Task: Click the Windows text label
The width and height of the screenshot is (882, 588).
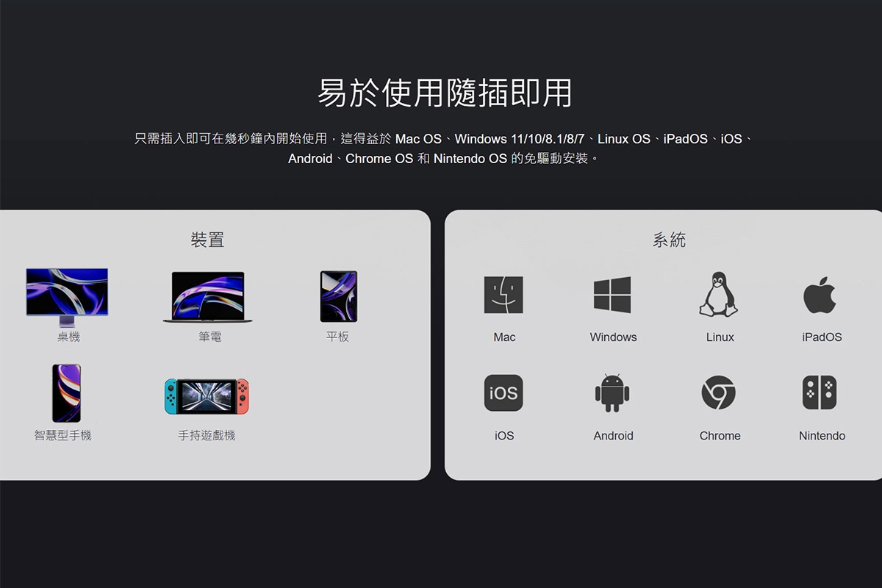Action: click(613, 337)
